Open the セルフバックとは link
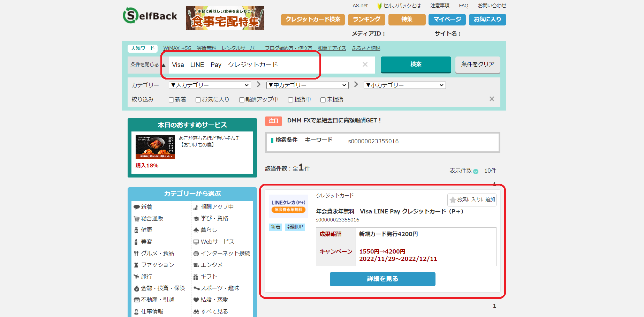Screen dimensions: 644x317 (x=402, y=6)
